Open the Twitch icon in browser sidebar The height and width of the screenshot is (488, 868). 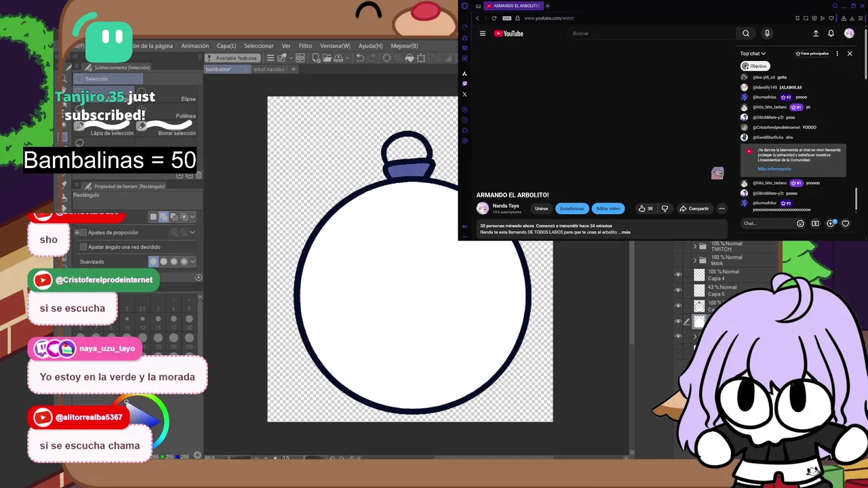465,83
